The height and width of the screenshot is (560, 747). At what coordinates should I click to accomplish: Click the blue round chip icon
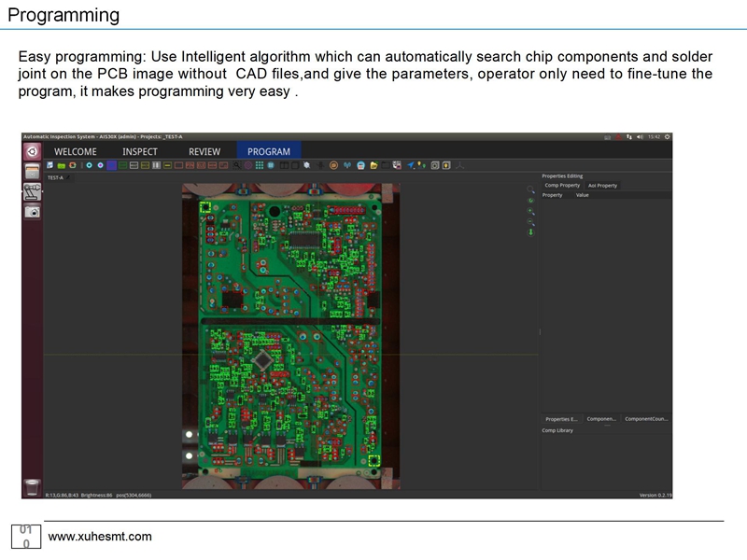[x=271, y=165]
